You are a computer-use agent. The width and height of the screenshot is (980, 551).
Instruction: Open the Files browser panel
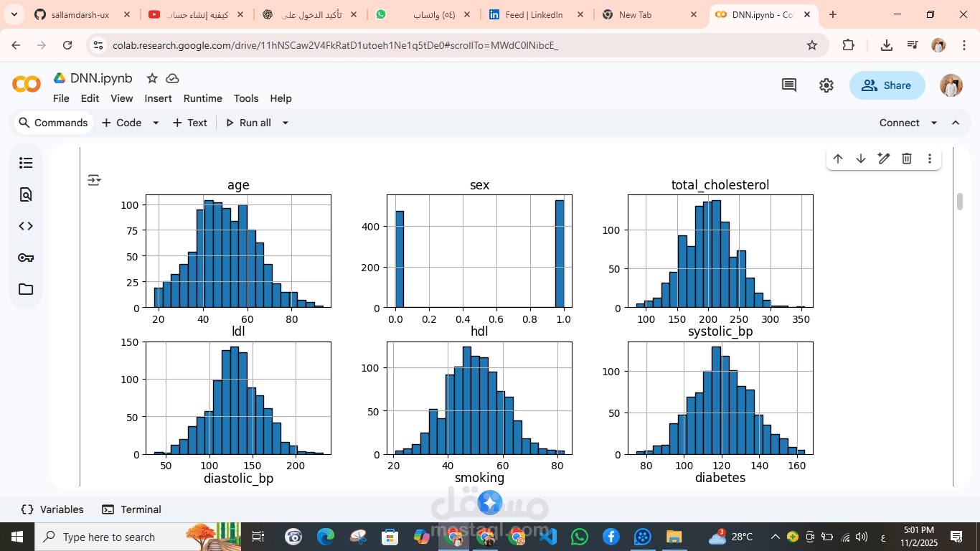[25, 289]
